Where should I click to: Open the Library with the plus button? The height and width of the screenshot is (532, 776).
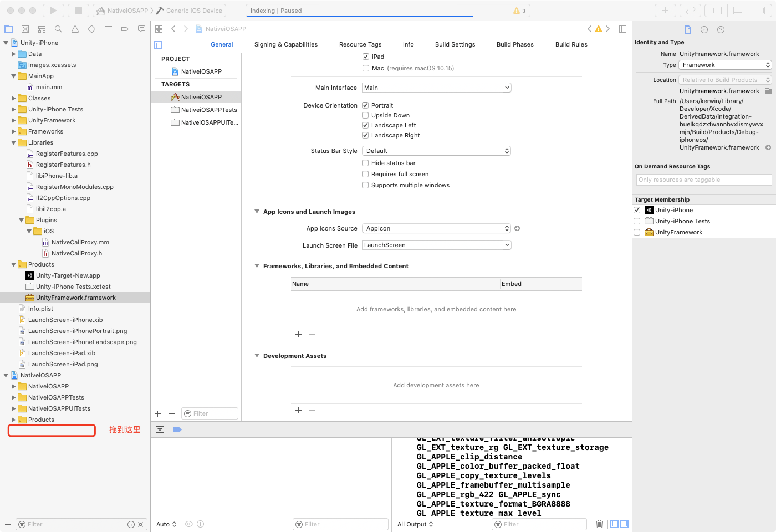[666, 11]
